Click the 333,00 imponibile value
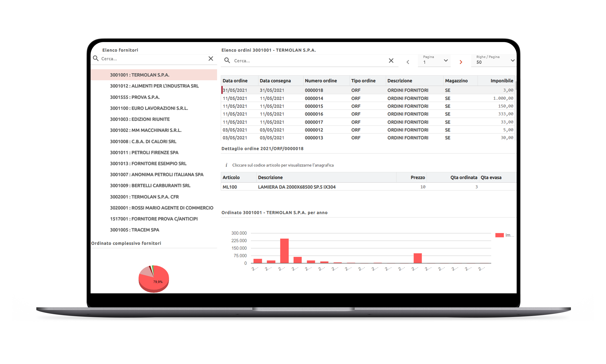The width and height of the screenshot is (606, 364). click(x=505, y=114)
